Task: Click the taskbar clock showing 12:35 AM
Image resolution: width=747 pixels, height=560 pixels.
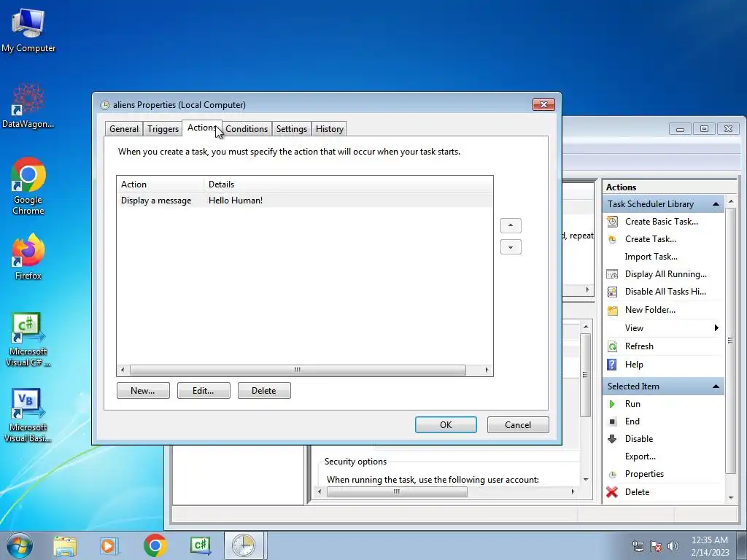Action: coord(710,545)
